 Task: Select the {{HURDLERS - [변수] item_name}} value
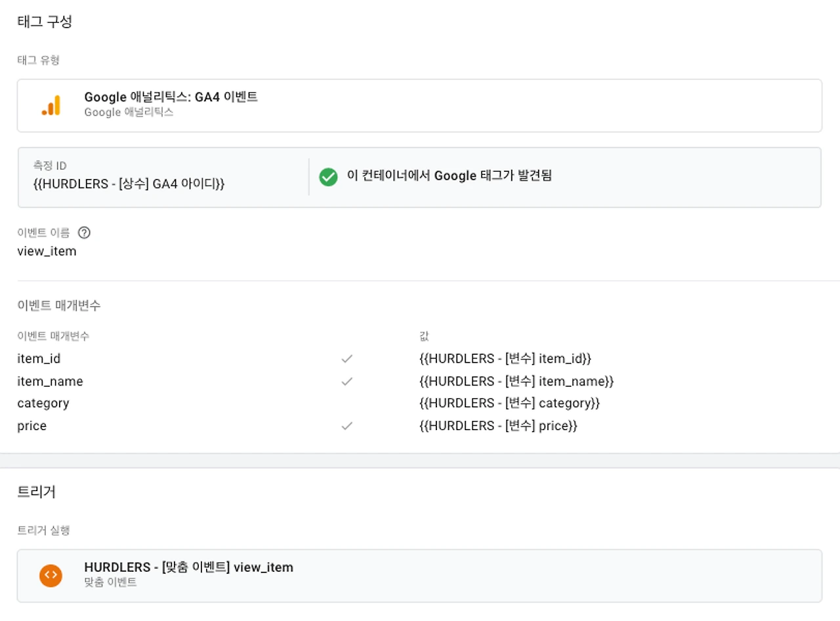pos(516,381)
